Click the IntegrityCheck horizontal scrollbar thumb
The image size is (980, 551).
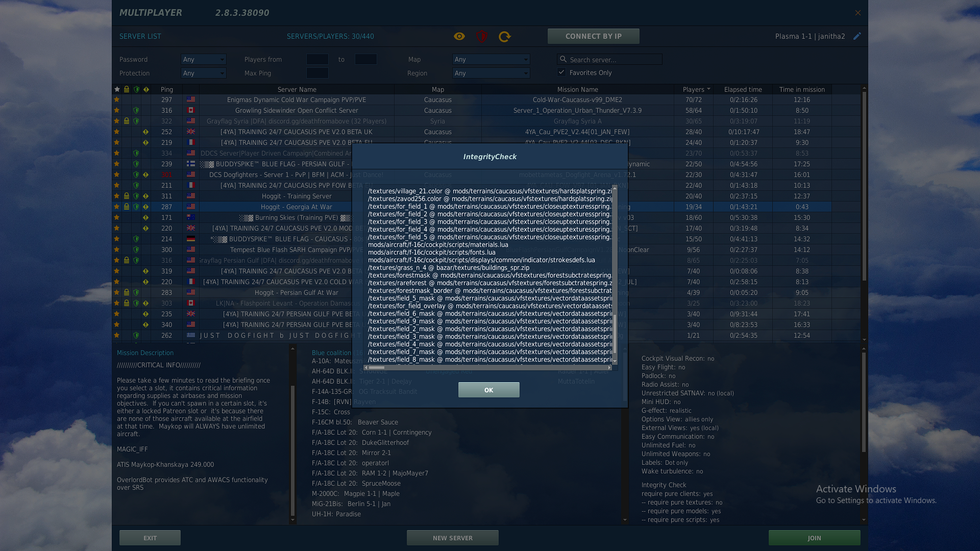click(x=377, y=367)
